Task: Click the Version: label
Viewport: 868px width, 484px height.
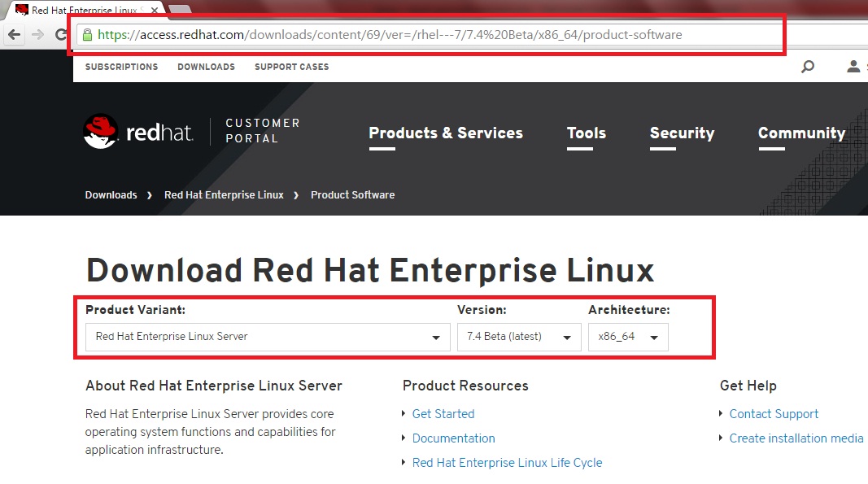Action: pyautogui.click(x=482, y=310)
